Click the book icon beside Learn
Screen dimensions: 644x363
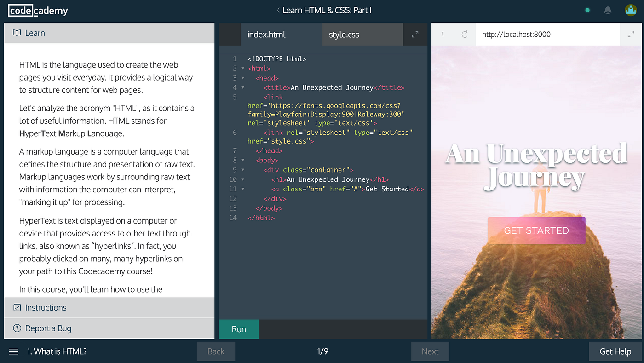[x=17, y=33]
